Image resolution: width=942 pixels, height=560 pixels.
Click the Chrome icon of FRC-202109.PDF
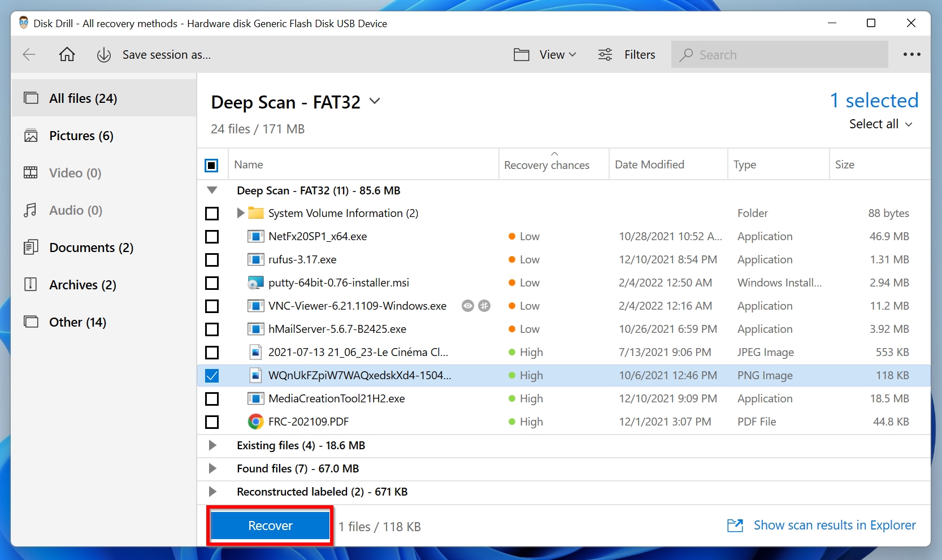click(256, 422)
